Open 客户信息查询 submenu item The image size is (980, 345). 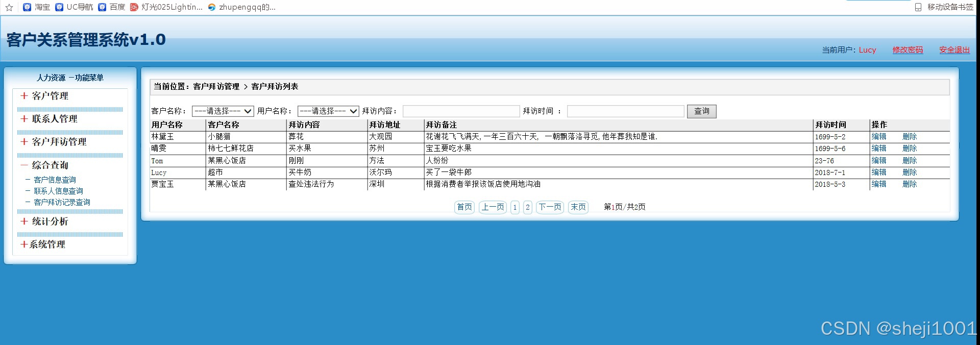[55, 180]
